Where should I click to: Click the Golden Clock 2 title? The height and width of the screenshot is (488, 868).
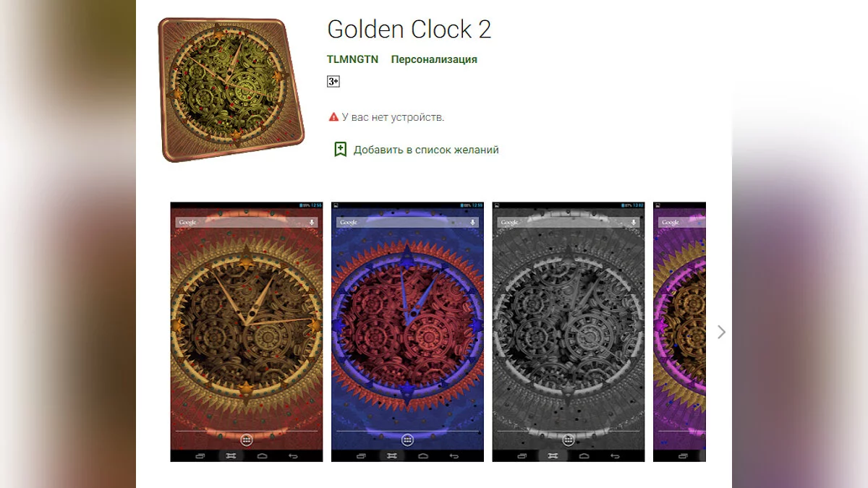[x=409, y=29]
